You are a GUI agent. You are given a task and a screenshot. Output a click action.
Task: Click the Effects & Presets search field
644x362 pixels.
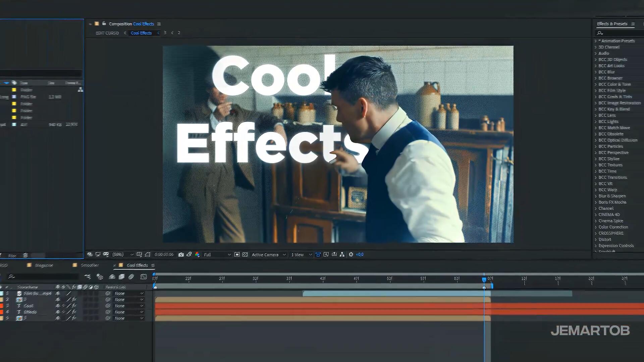pos(619,33)
